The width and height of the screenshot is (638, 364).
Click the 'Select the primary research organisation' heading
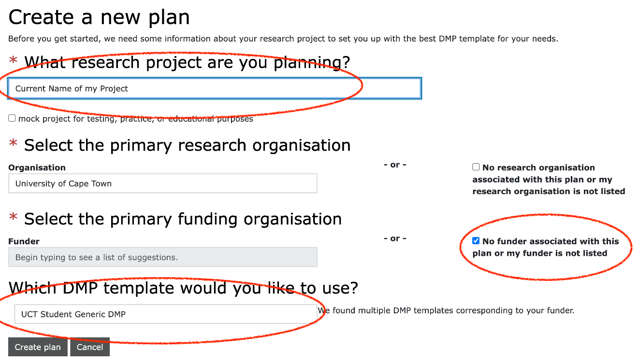187,145
